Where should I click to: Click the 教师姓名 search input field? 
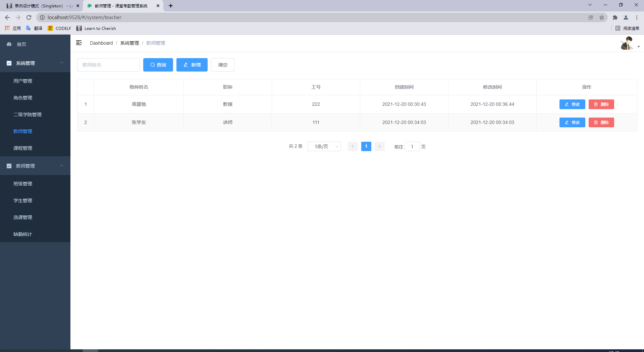coord(108,65)
